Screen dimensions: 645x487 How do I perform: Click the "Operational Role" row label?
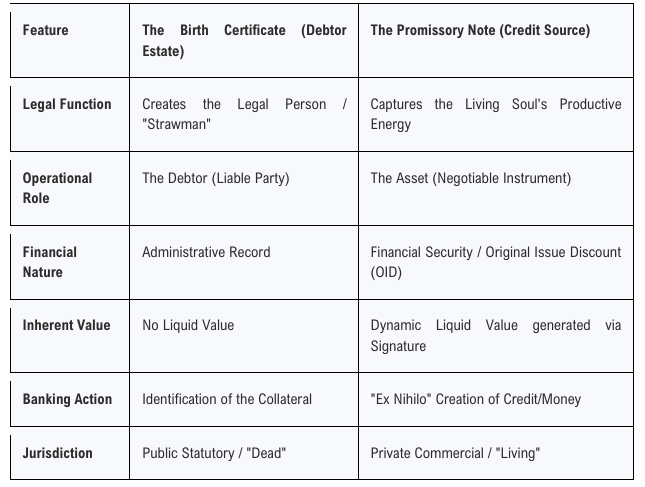click(x=58, y=188)
